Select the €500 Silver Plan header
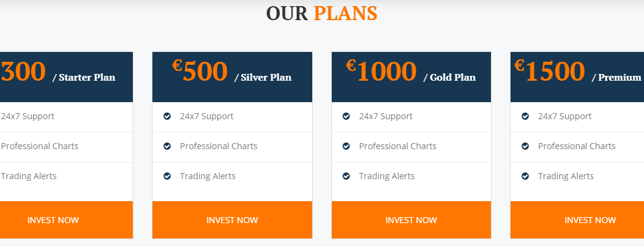This screenshot has width=644, height=247. [x=232, y=77]
